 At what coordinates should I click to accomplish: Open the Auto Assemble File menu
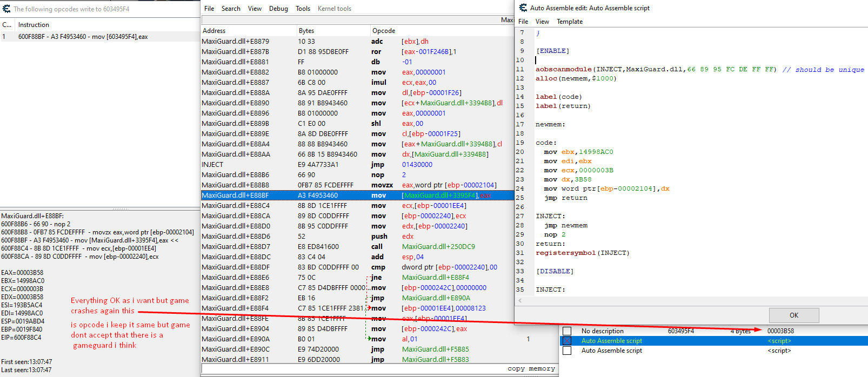(x=523, y=22)
